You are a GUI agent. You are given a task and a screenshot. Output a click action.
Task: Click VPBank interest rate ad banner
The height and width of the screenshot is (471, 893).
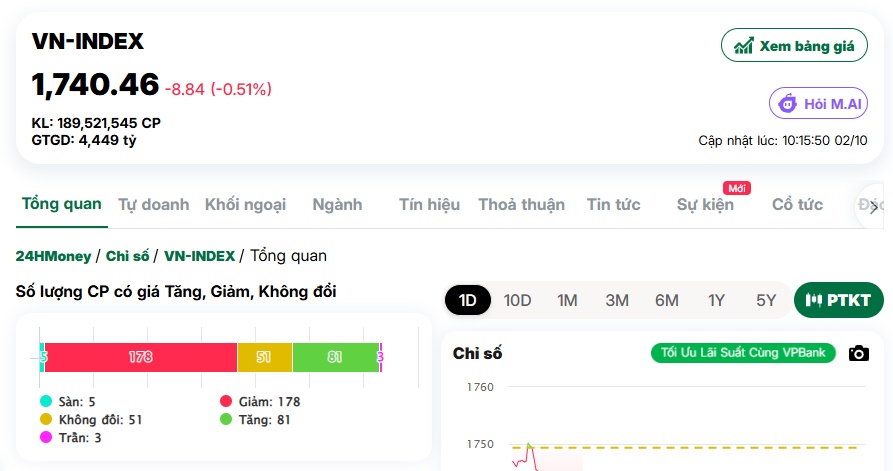743,353
